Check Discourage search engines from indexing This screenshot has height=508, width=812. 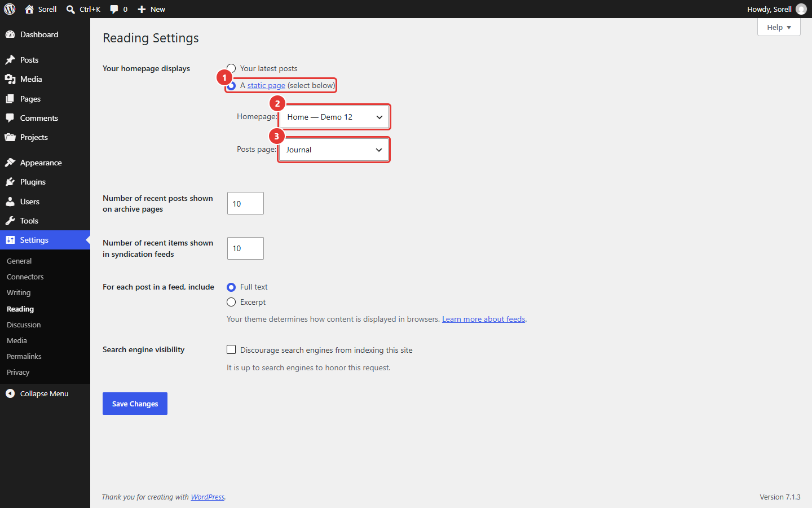click(x=231, y=349)
